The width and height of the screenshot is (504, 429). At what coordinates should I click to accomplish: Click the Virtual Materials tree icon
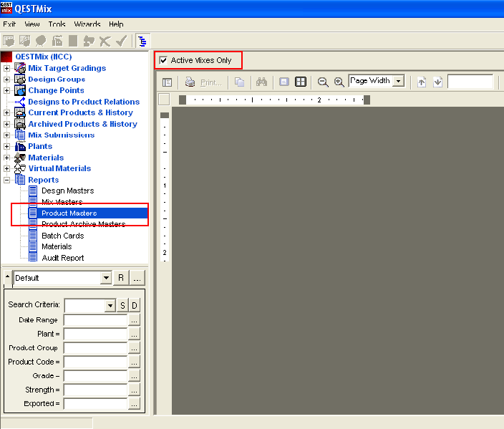tap(20, 168)
